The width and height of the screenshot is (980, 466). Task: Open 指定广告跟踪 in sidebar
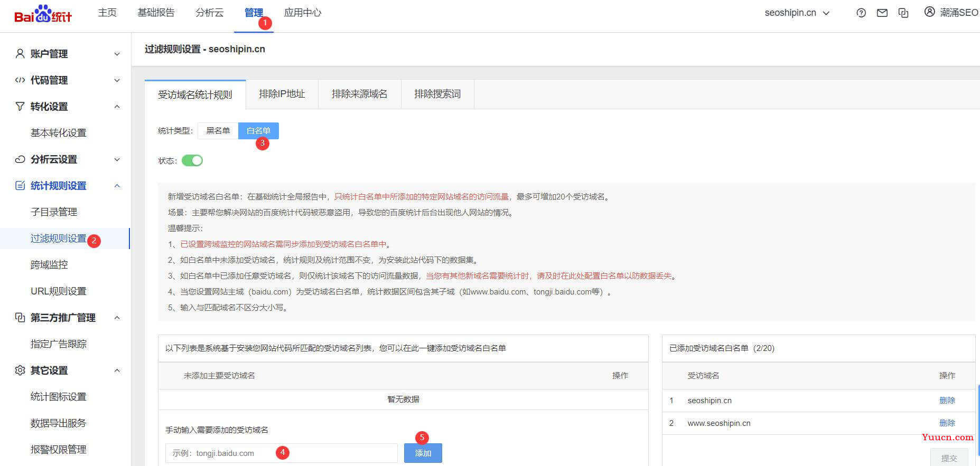(x=59, y=344)
